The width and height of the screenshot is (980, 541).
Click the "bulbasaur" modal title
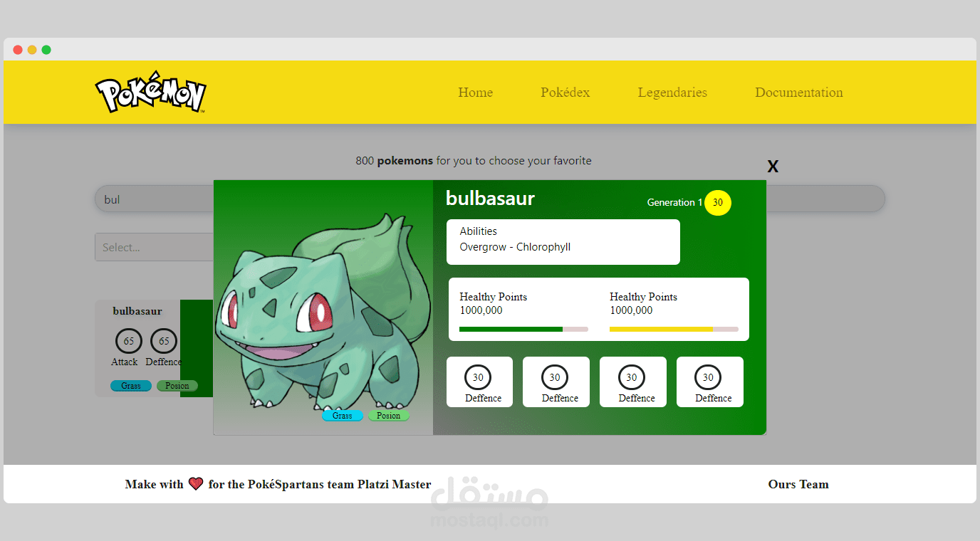click(490, 199)
